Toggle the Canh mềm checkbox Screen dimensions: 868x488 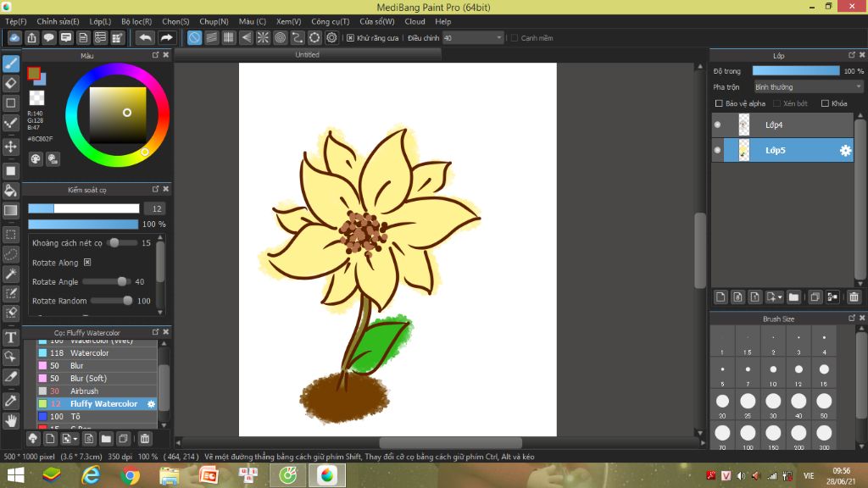(515, 38)
